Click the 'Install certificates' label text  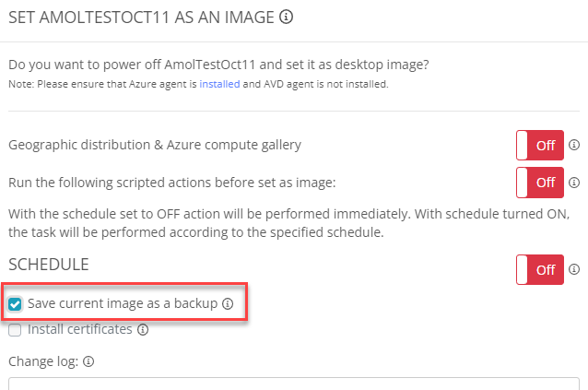pos(80,329)
